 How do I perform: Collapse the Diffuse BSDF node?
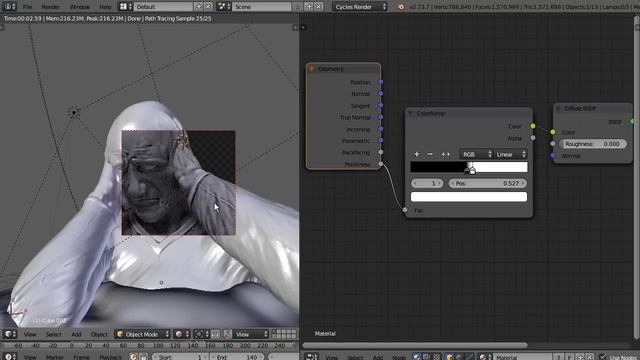pyautogui.click(x=559, y=108)
